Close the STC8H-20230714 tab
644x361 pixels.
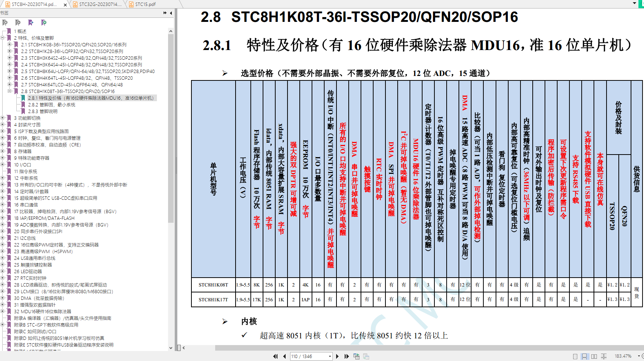[65, 5]
